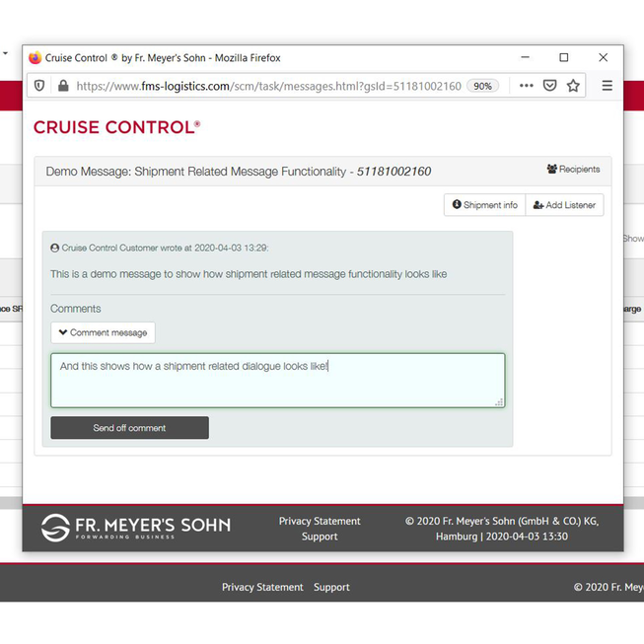Click the text area resize handle
644x644 pixels.
(499, 402)
